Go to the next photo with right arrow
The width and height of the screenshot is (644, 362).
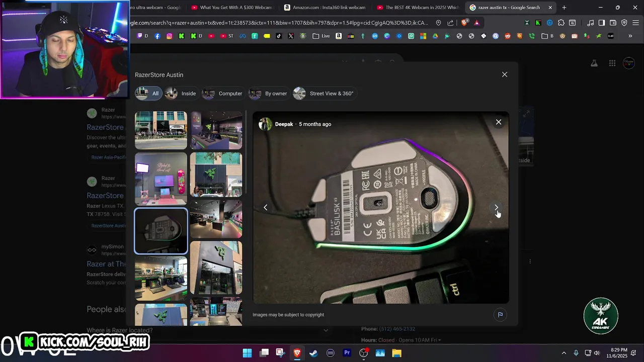click(x=496, y=207)
